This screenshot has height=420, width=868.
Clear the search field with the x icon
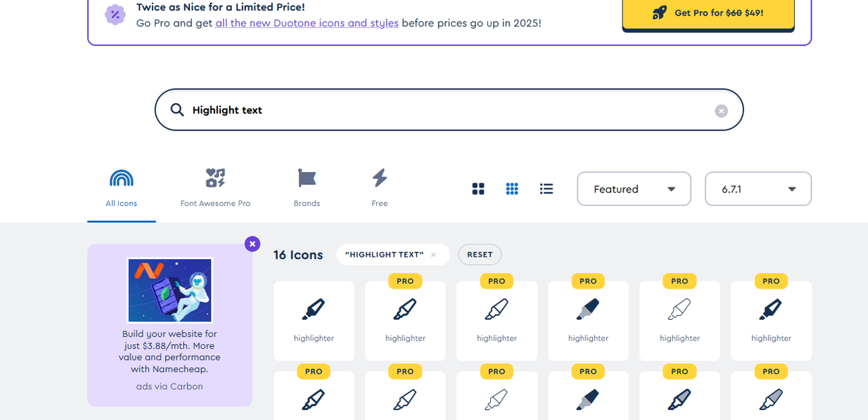point(721,110)
